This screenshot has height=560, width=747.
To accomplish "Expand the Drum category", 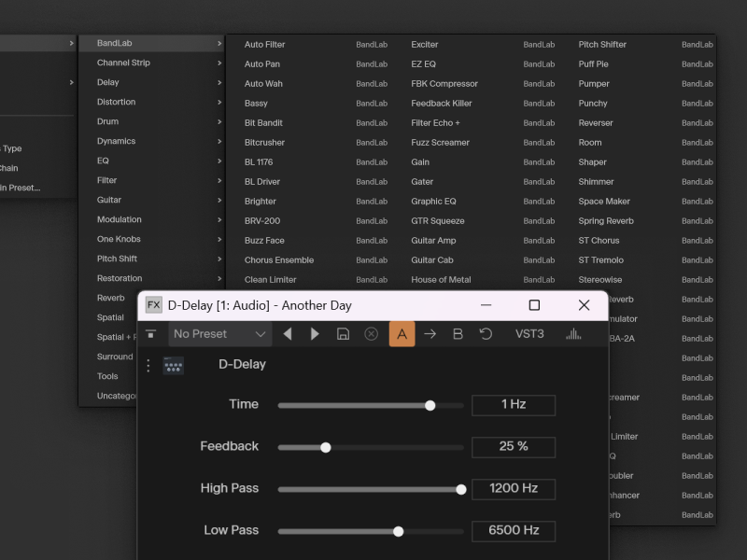I will pyautogui.click(x=152, y=121).
